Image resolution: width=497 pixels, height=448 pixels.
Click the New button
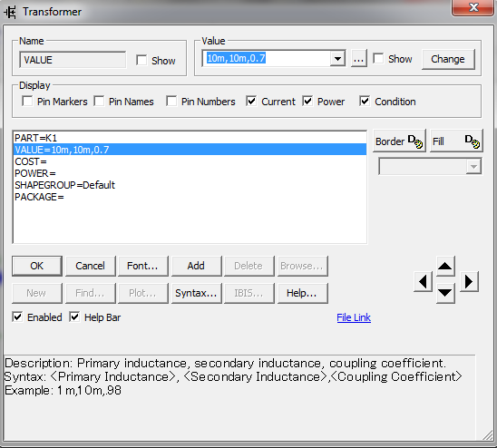[x=37, y=293]
